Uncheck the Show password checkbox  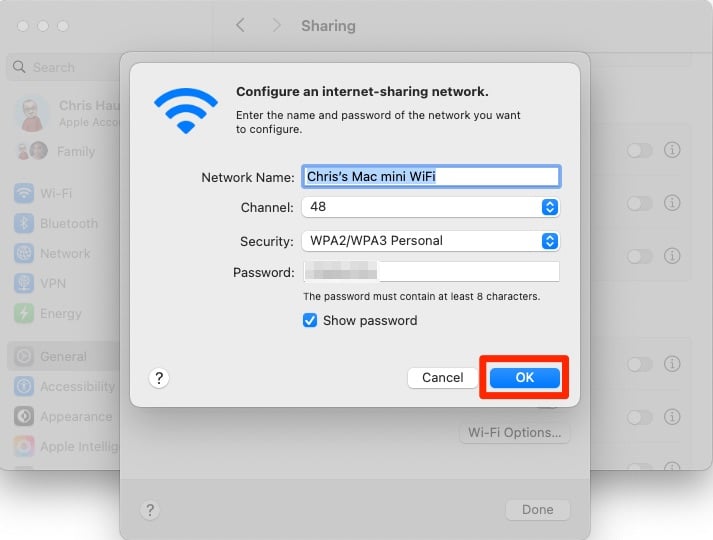point(310,320)
